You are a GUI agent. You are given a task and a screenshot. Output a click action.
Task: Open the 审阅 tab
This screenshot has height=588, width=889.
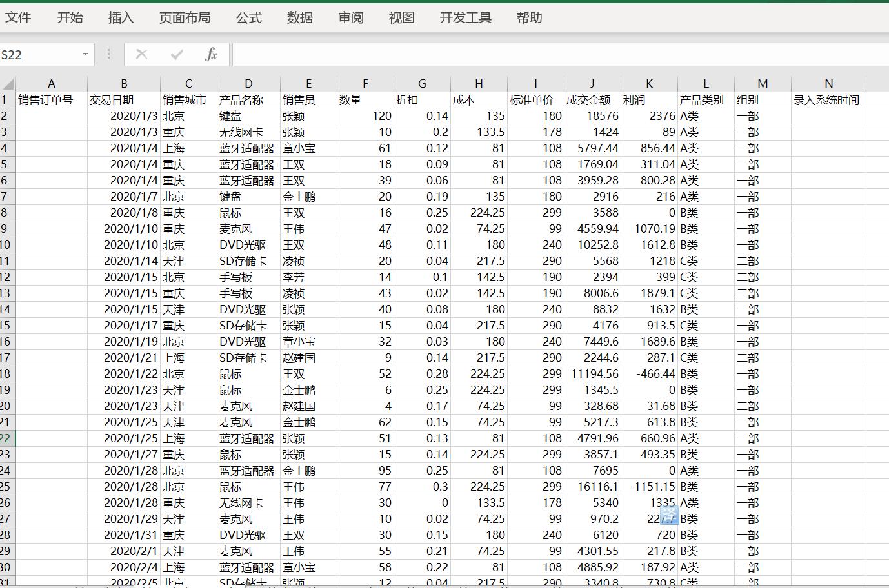click(x=350, y=18)
